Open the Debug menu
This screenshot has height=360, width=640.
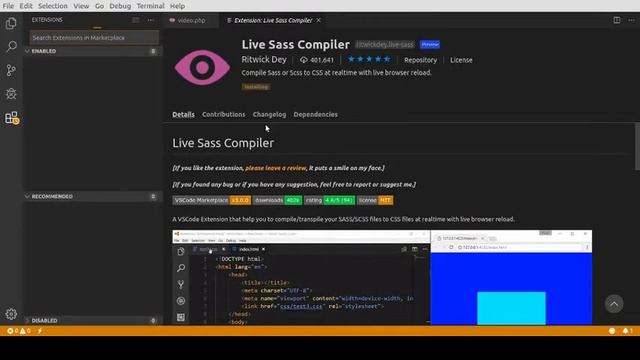tap(120, 6)
